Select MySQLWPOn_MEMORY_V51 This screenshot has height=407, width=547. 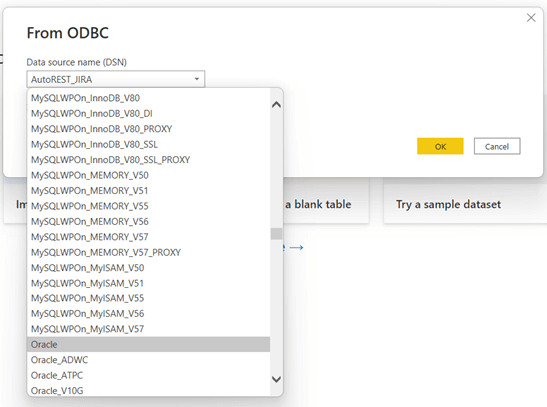(x=148, y=190)
